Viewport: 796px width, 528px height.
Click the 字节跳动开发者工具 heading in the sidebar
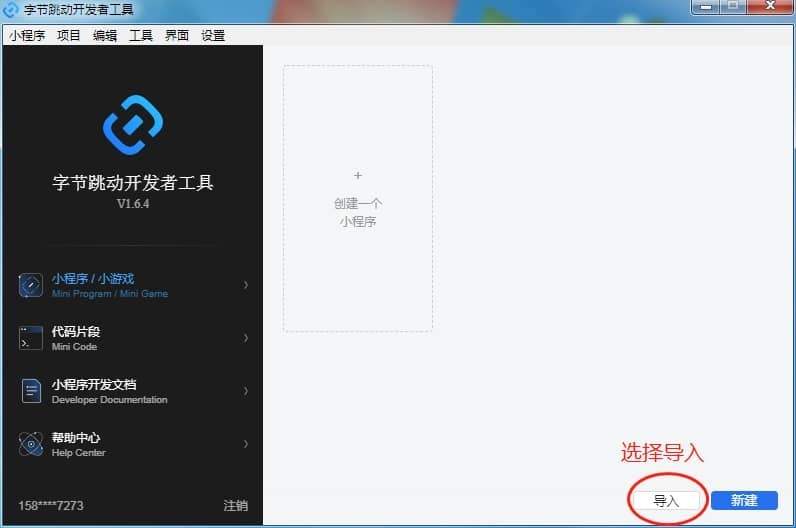point(133,183)
